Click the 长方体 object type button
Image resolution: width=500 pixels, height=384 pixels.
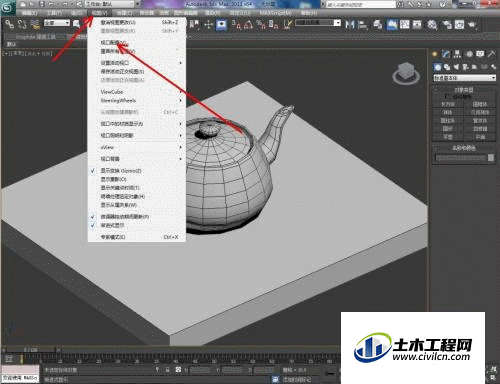point(448,104)
